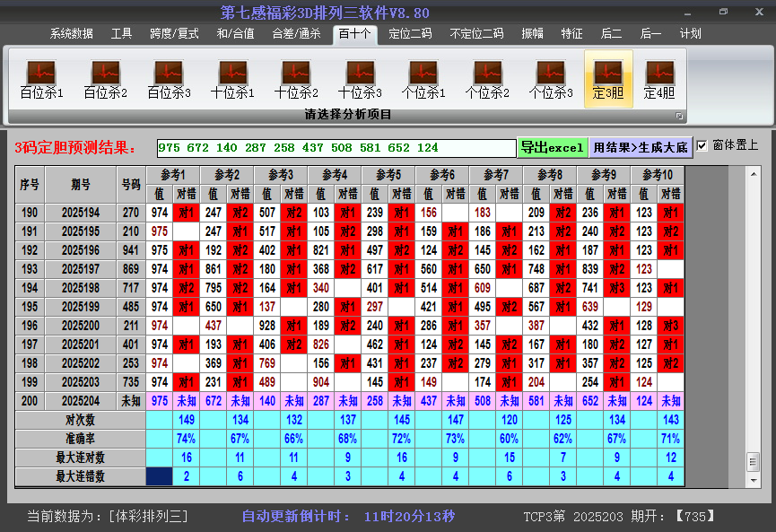Switch to the 定位二码 tab

[410, 34]
